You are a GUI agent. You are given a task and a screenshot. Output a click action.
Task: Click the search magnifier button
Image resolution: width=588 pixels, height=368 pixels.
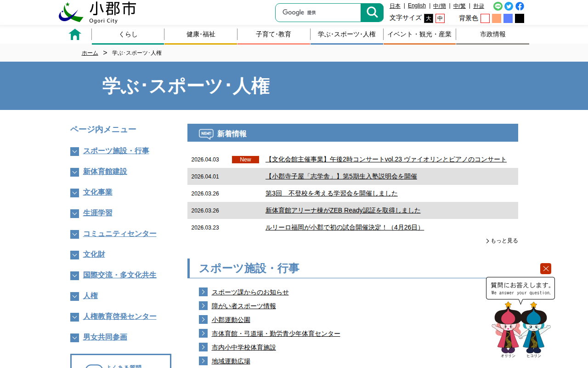tap(372, 13)
